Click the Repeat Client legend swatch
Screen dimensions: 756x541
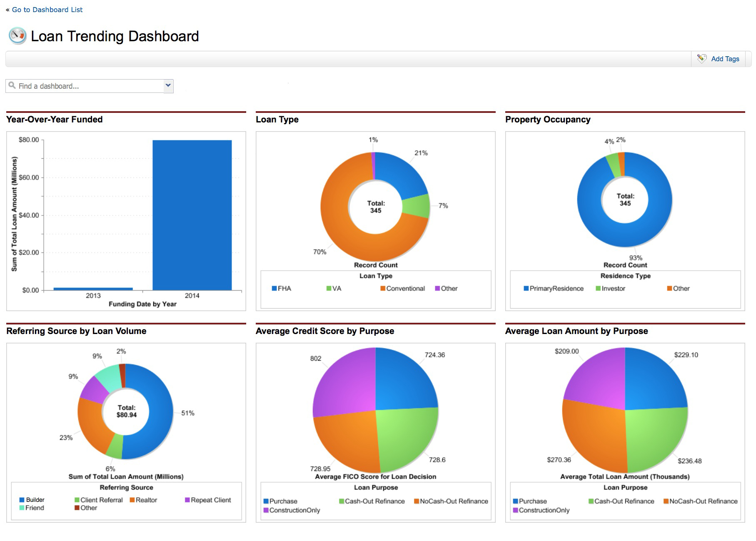tap(187, 500)
